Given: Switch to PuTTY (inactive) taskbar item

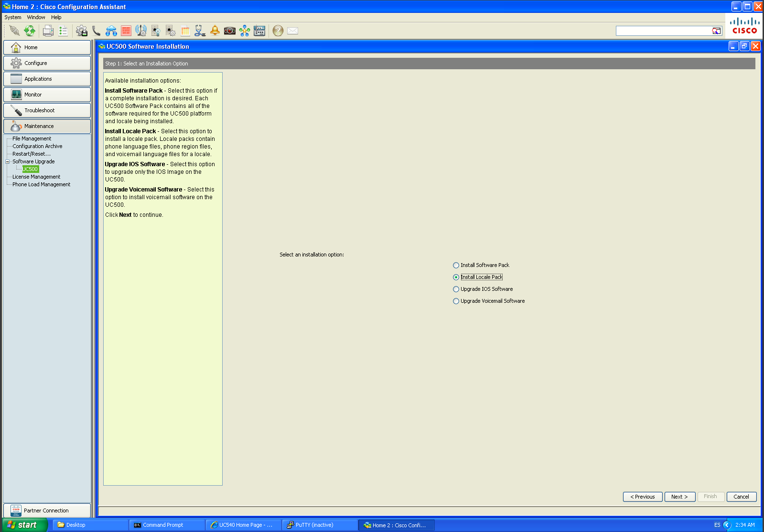Looking at the screenshot, I should 320,525.
